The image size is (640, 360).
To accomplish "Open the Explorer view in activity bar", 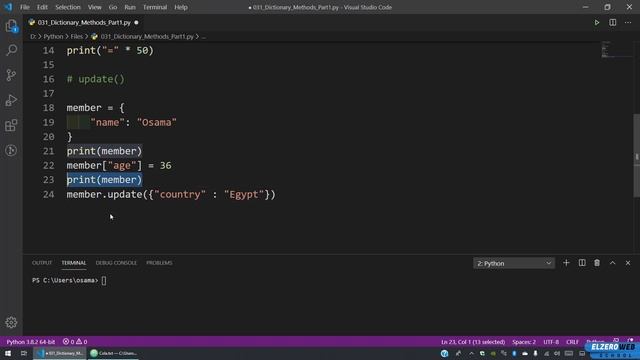I will tap(11, 26).
